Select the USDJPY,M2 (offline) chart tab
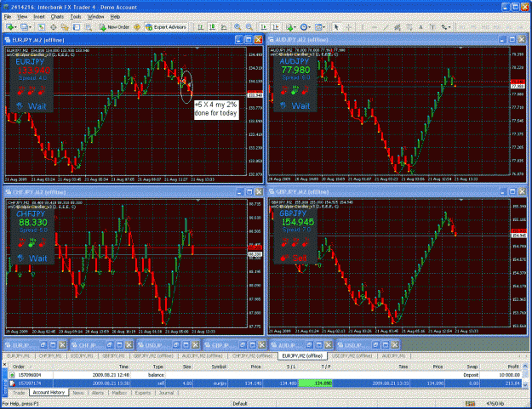532x409 pixels. coord(352,355)
